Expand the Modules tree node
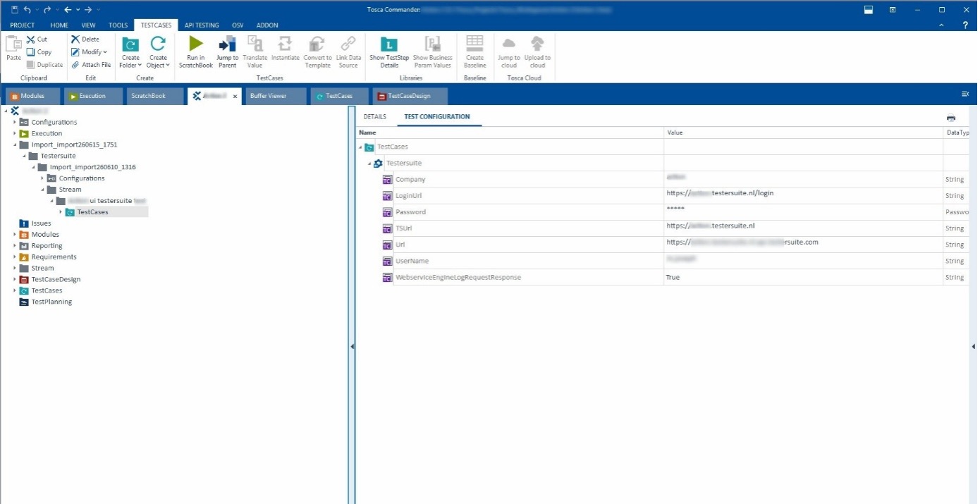 point(15,235)
